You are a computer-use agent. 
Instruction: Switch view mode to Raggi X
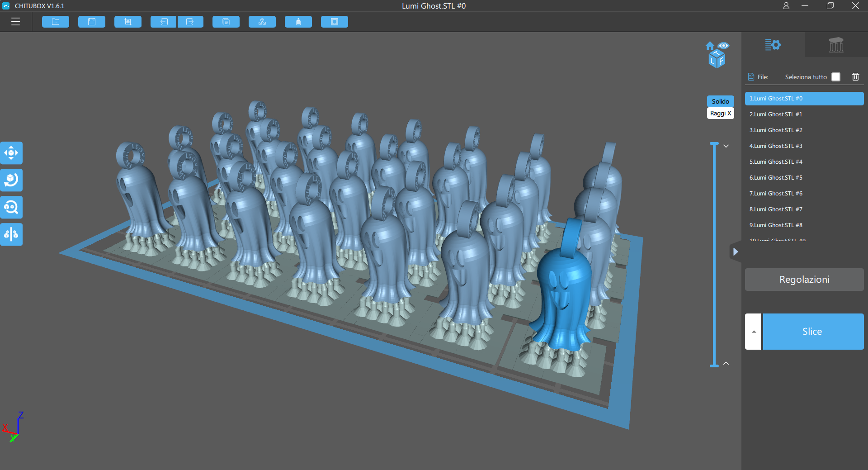(x=720, y=113)
